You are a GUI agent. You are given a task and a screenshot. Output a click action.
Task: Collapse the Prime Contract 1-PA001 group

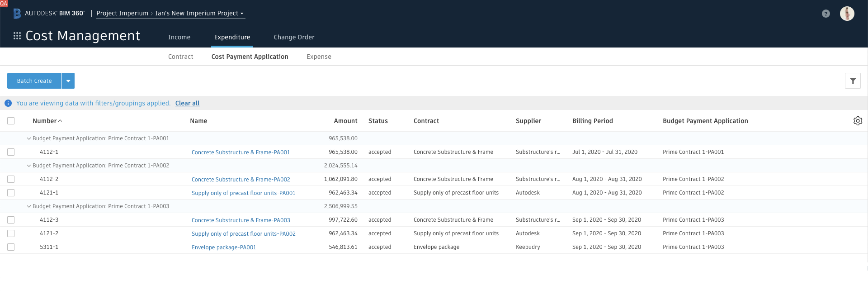coord(29,138)
